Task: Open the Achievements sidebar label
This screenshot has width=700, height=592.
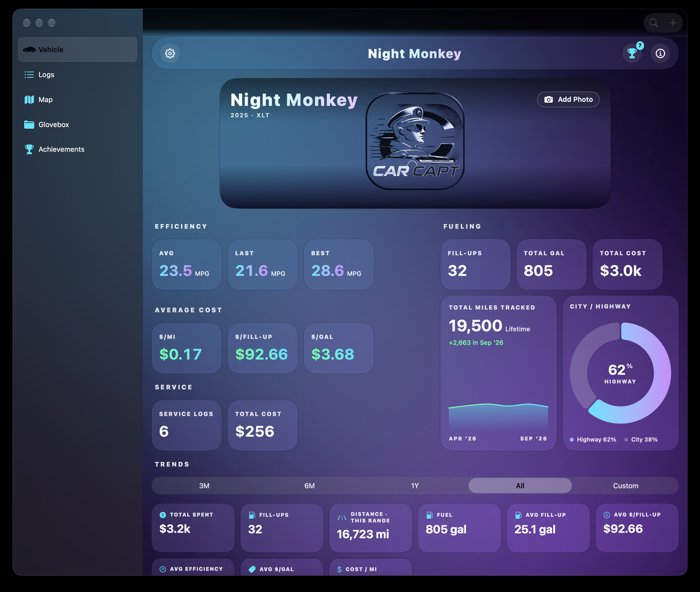Action: pos(61,149)
